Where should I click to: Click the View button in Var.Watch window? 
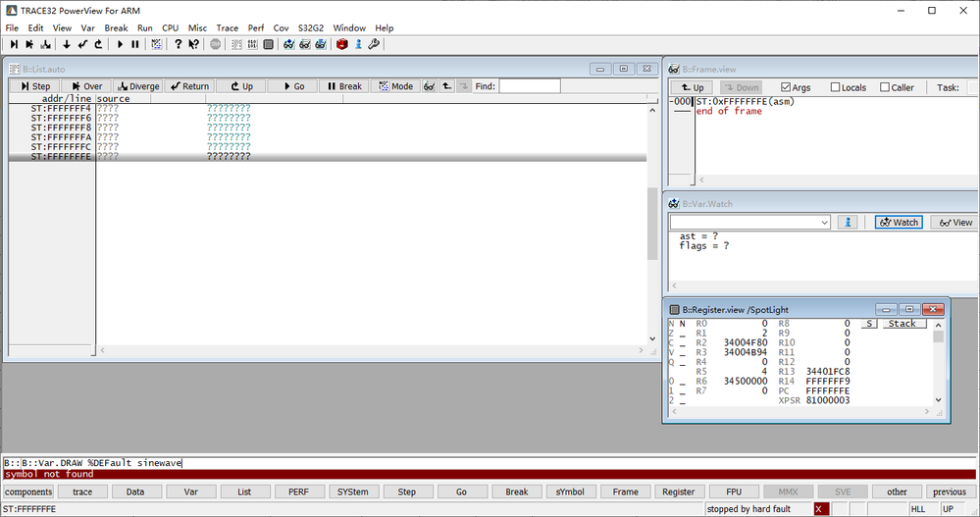[x=955, y=222]
